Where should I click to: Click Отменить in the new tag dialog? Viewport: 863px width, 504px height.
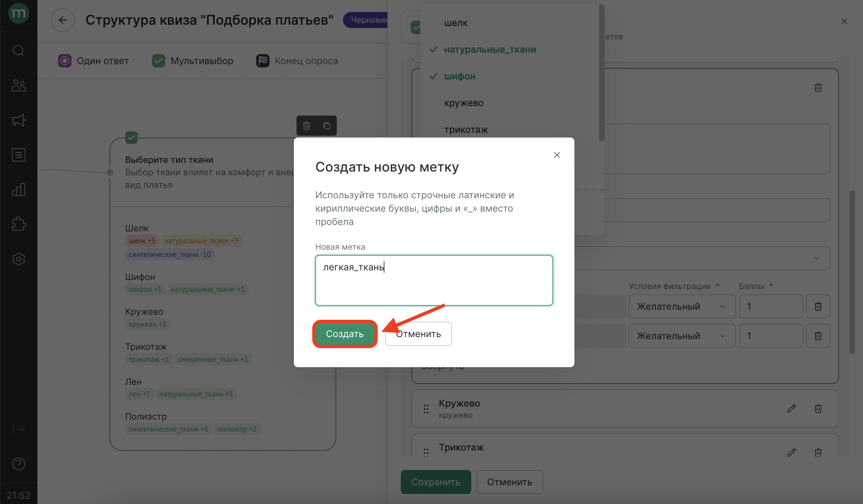418,334
